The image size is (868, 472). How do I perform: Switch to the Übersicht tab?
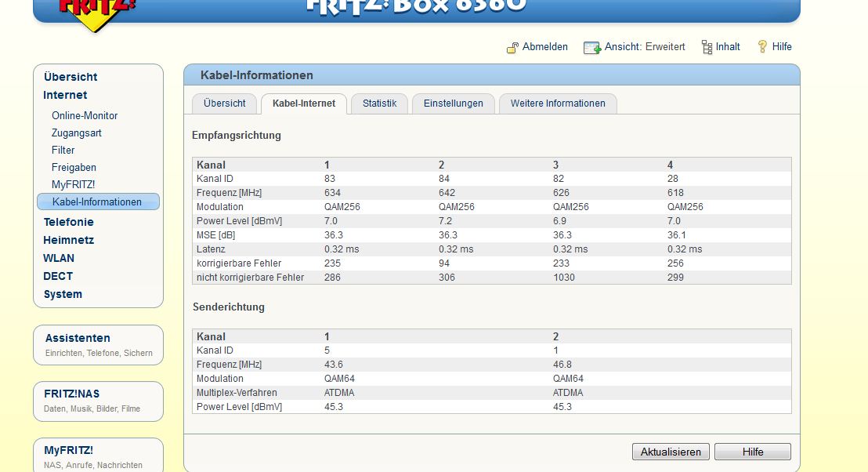click(224, 103)
